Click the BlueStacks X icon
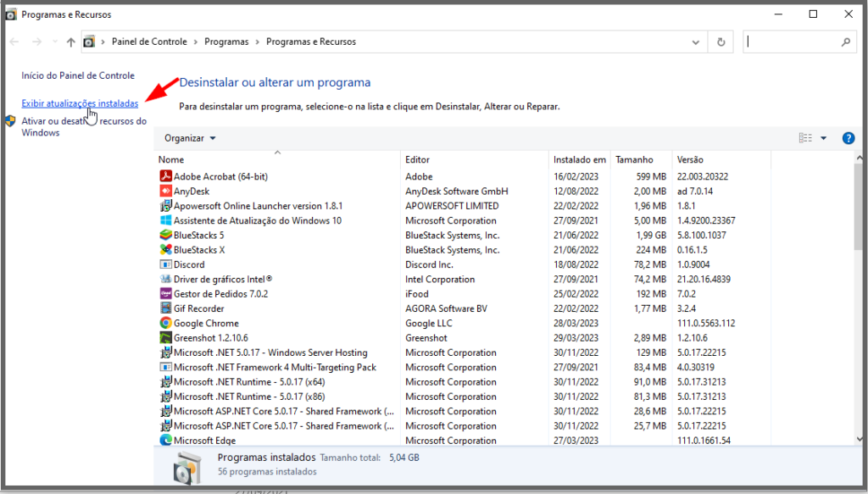Screen dimensions: 868x494 click(165, 249)
